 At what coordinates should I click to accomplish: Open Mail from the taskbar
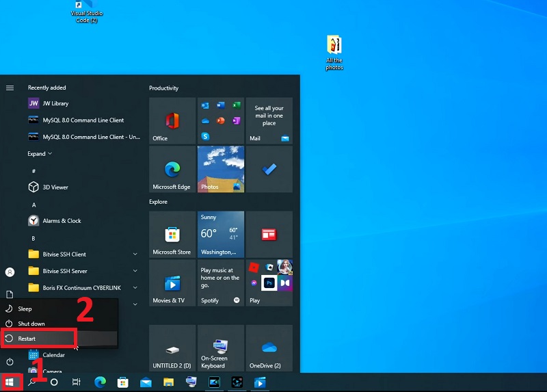[x=146, y=382]
